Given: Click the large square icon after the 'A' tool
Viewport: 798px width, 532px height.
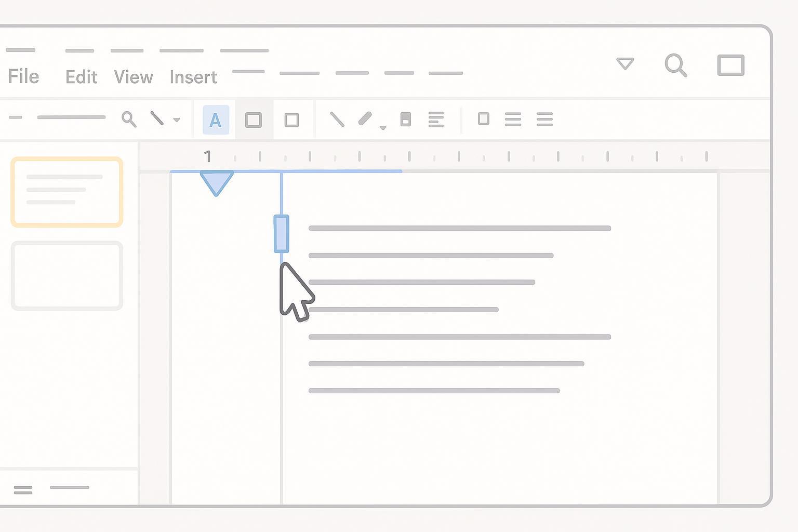Looking at the screenshot, I should point(254,120).
